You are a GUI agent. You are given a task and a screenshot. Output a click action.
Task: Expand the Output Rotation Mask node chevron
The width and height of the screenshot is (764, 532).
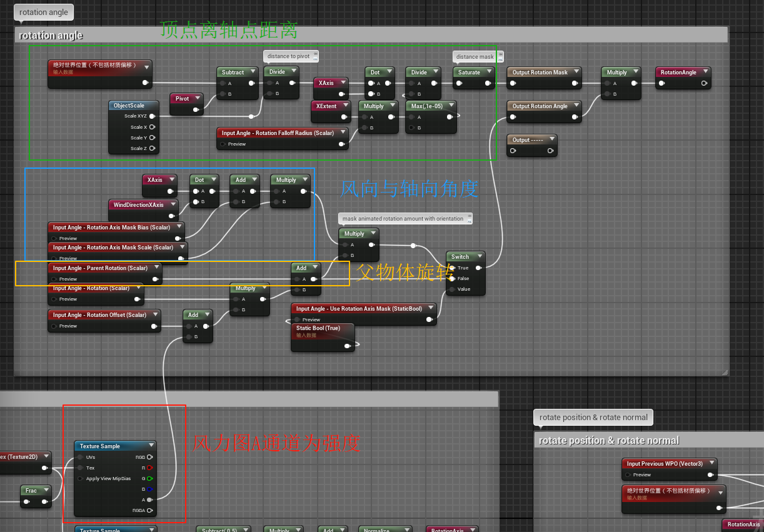pos(575,72)
